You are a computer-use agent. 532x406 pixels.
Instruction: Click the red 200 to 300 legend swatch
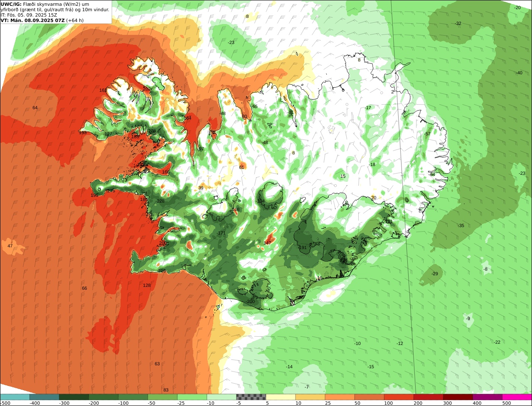(x=428, y=397)
